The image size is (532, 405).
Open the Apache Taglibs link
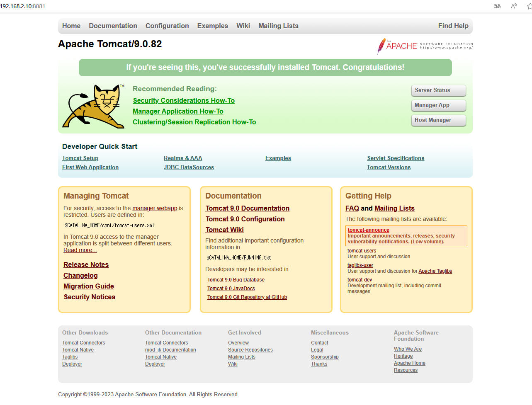point(435,271)
